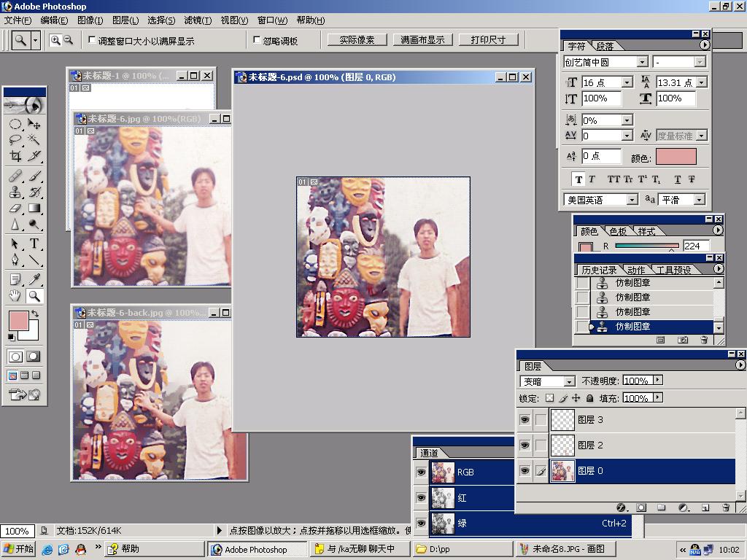Open the language dropdown 美国英语
The image size is (747, 560).
[601, 200]
